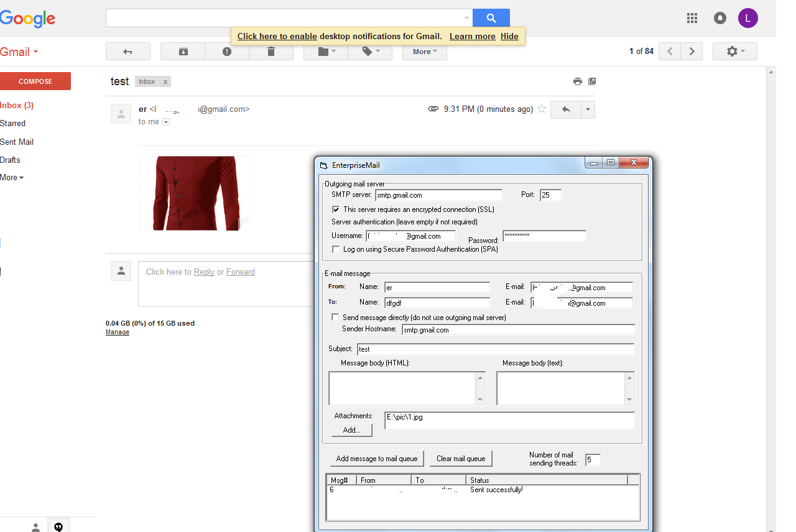Click the sender avatar icon
Viewport: 796px width, 532px height.
(x=121, y=114)
